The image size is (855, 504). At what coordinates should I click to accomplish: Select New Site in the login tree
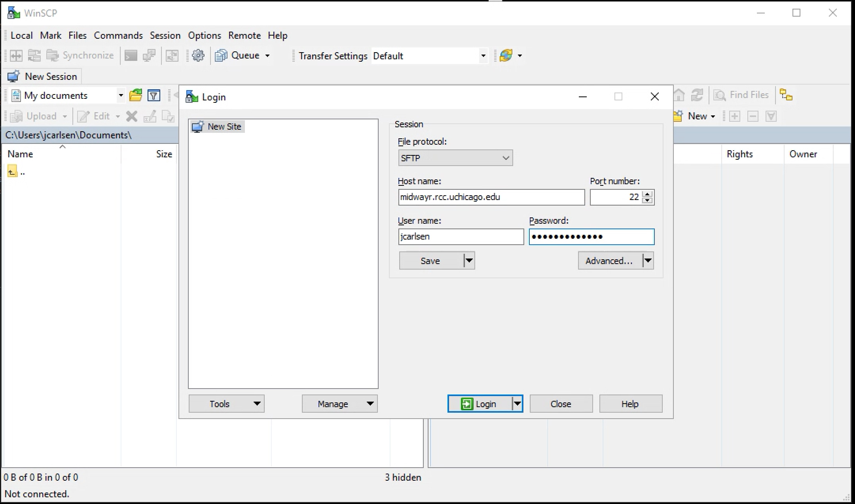218,126
